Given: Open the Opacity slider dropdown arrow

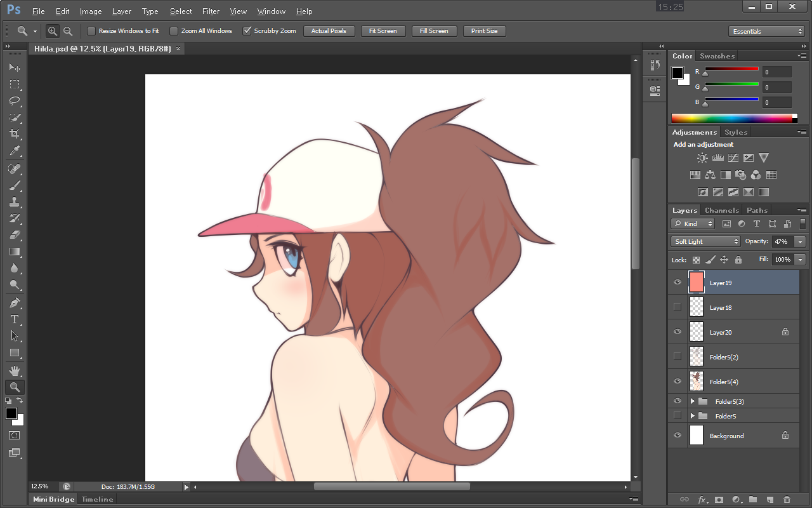Looking at the screenshot, I should click(x=800, y=241).
